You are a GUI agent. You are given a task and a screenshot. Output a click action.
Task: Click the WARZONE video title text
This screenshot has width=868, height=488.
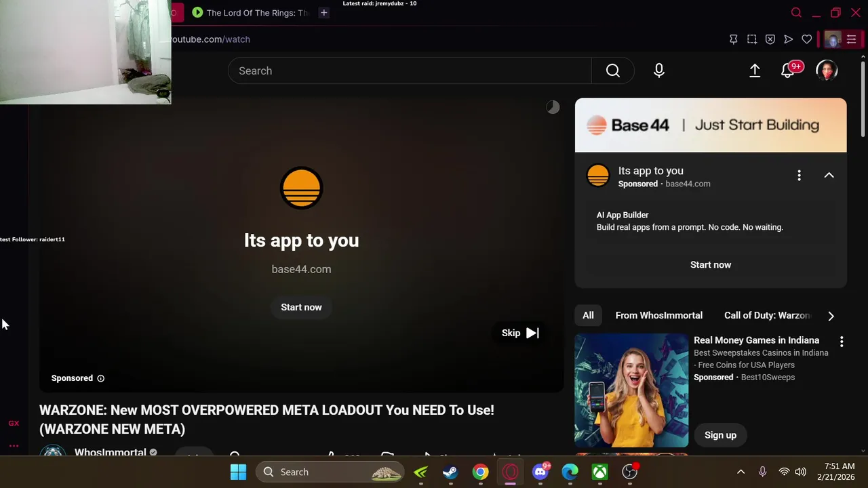click(267, 420)
